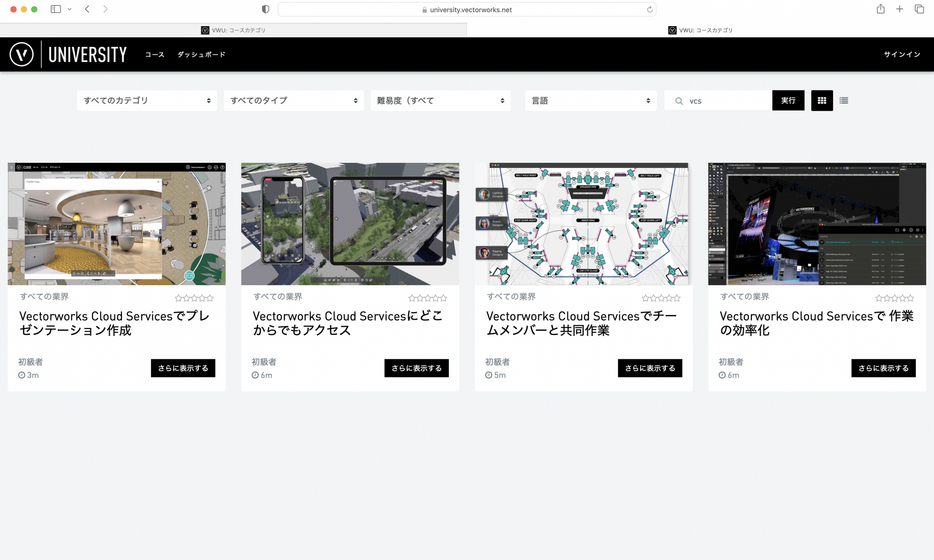This screenshot has width=934, height=560.
Task: Switch to grid view icon
Action: [x=822, y=100]
